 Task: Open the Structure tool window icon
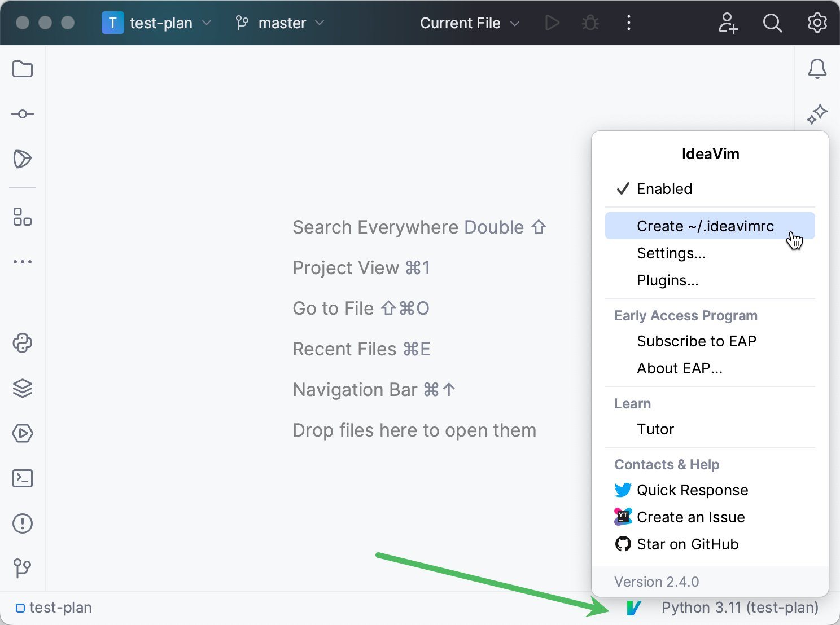(23, 217)
